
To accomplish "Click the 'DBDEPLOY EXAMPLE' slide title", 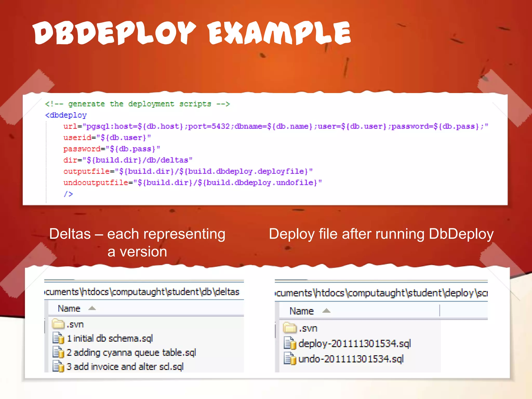I will 192,33.
